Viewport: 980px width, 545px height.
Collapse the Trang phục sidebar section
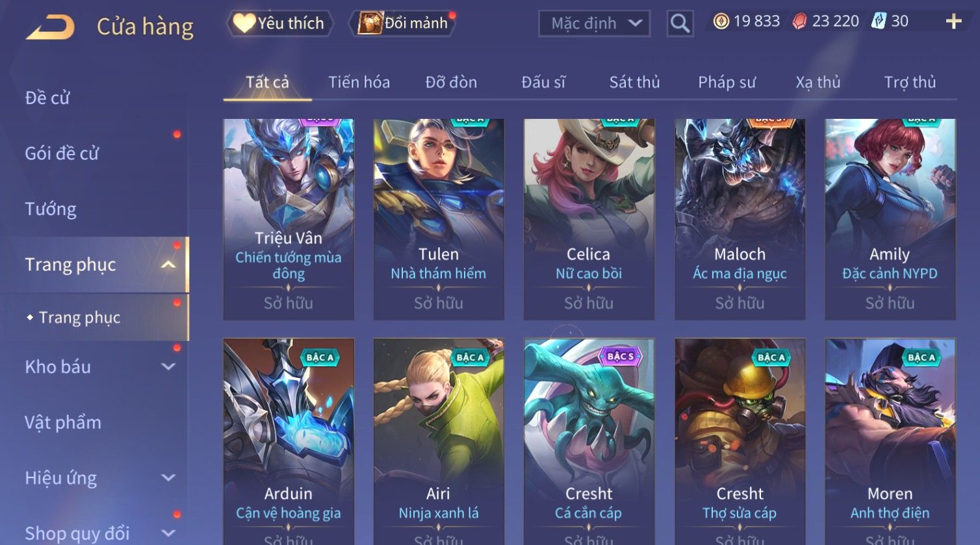(x=168, y=264)
